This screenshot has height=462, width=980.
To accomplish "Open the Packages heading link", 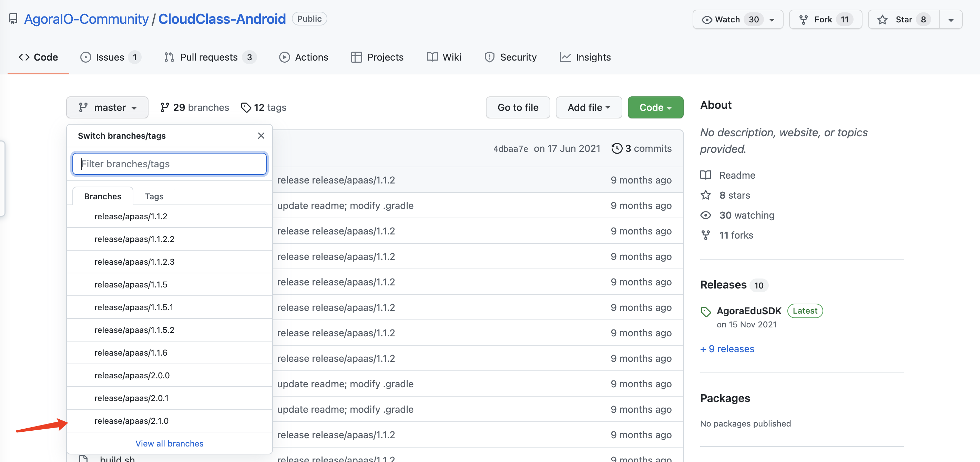I will click(725, 398).
